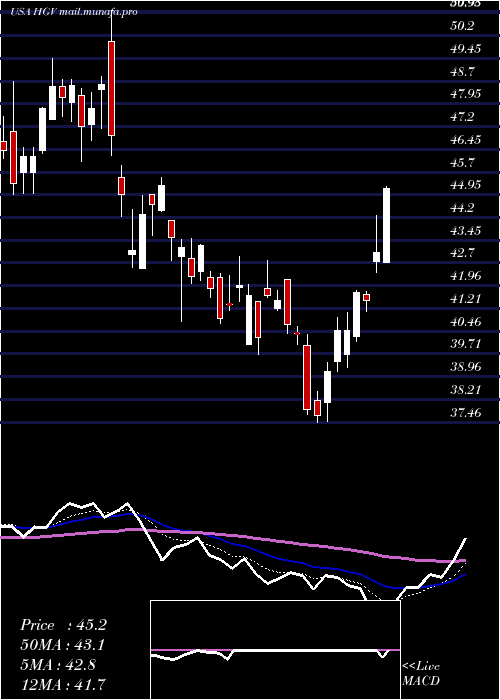Click the last tall white candlestick
The height and width of the screenshot is (700, 500).
pyautogui.click(x=387, y=225)
